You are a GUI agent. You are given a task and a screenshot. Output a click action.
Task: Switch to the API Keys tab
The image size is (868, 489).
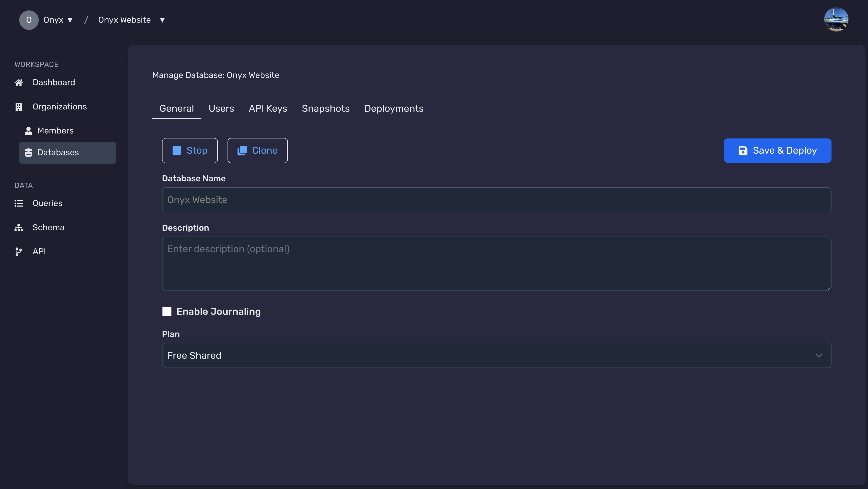point(268,108)
